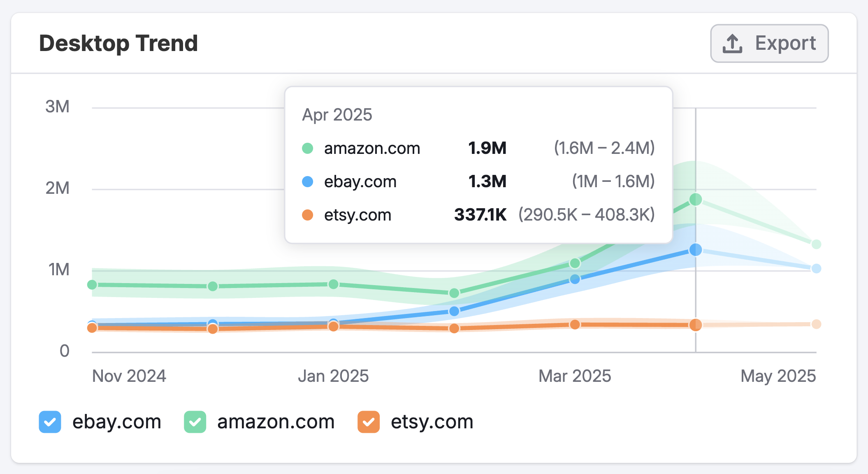This screenshot has width=868, height=474.
Task: Select the amazon.com April data point
Action: [696, 200]
